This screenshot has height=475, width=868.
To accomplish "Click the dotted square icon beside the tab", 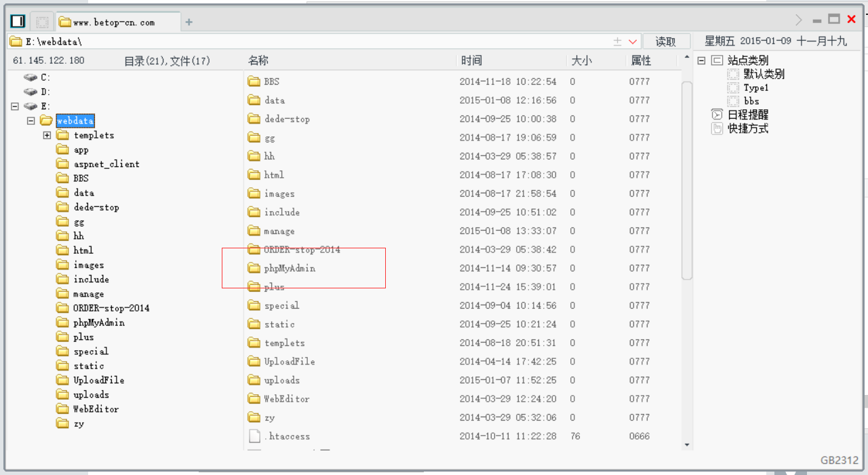I will [41, 22].
